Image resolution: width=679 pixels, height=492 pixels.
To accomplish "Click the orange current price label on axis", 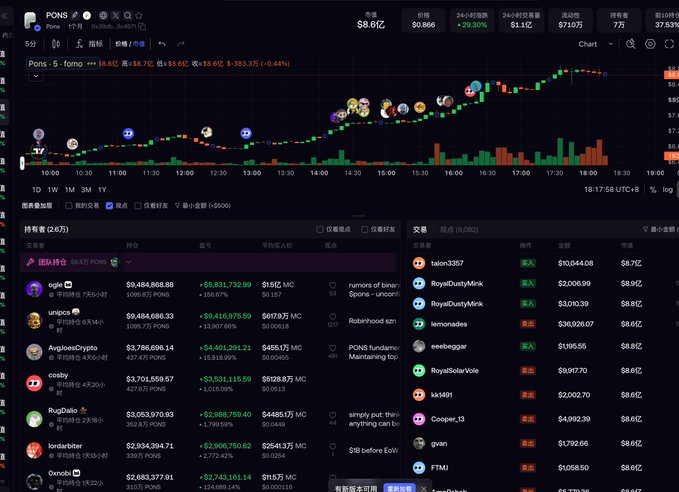I will coord(672,75).
